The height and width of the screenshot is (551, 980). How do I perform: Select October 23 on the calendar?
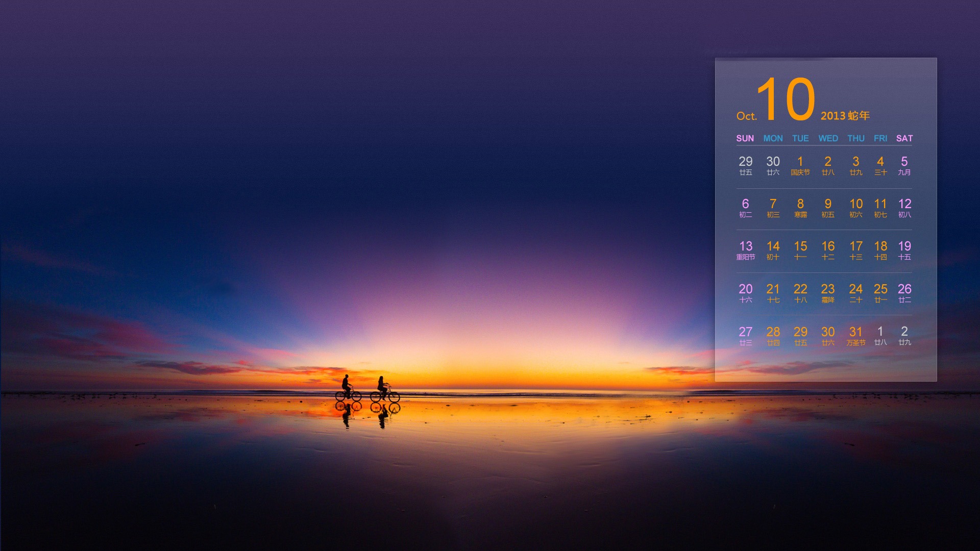pyautogui.click(x=827, y=293)
